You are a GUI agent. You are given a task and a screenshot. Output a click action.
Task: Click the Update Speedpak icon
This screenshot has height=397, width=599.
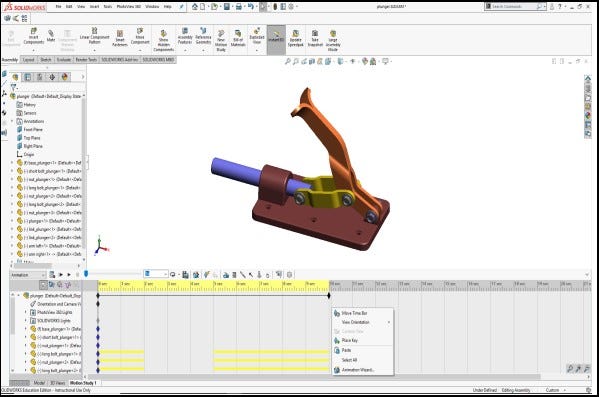coord(295,38)
